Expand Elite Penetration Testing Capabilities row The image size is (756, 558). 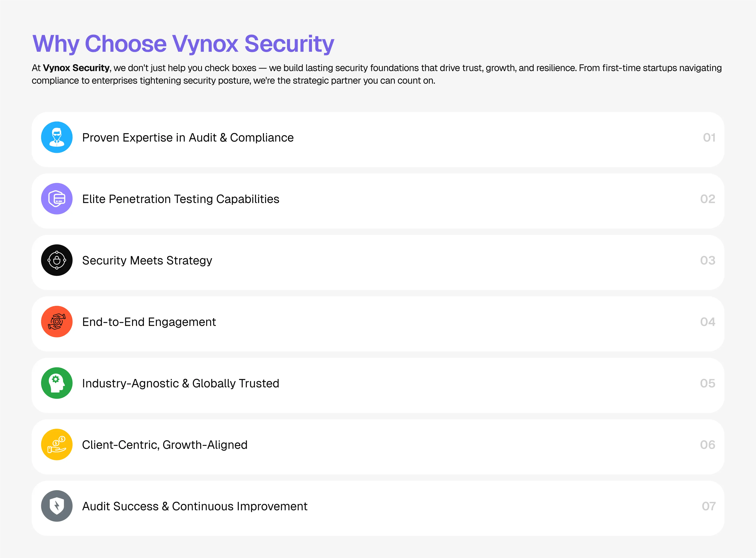pyautogui.click(x=180, y=199)
